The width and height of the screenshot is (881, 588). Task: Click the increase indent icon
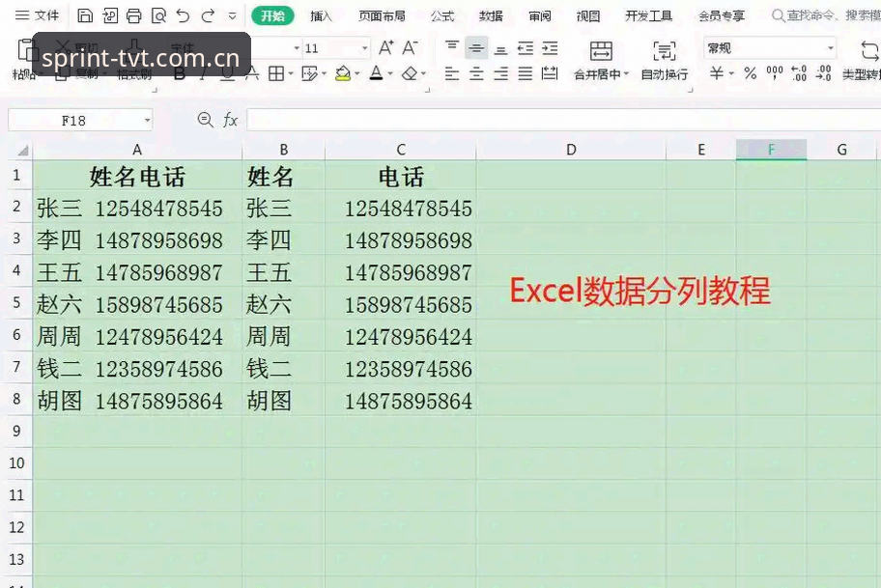(x=550, y=48)
